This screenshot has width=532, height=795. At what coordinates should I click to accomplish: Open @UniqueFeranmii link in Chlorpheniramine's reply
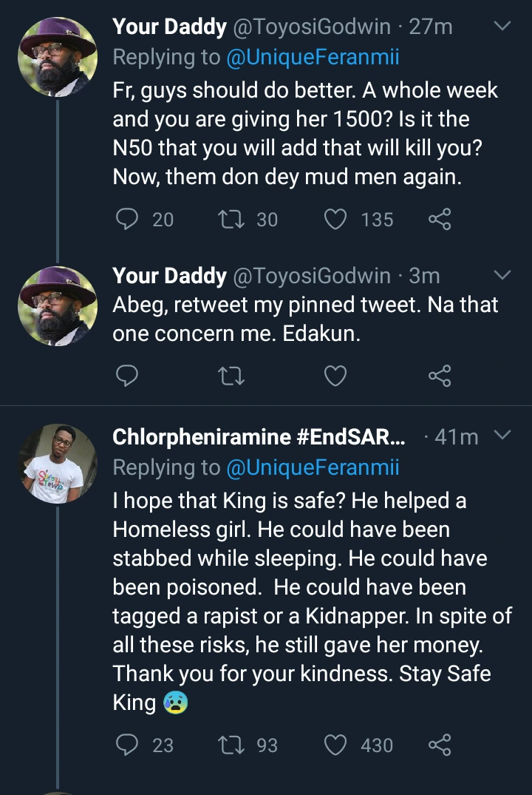coord(313,467)
